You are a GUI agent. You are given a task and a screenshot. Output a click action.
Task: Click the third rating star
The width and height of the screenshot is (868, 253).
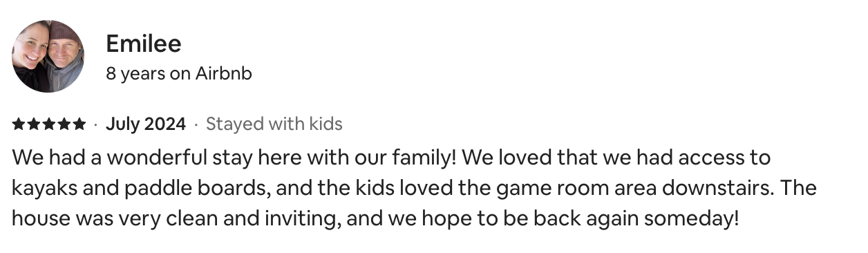(49, 124)
